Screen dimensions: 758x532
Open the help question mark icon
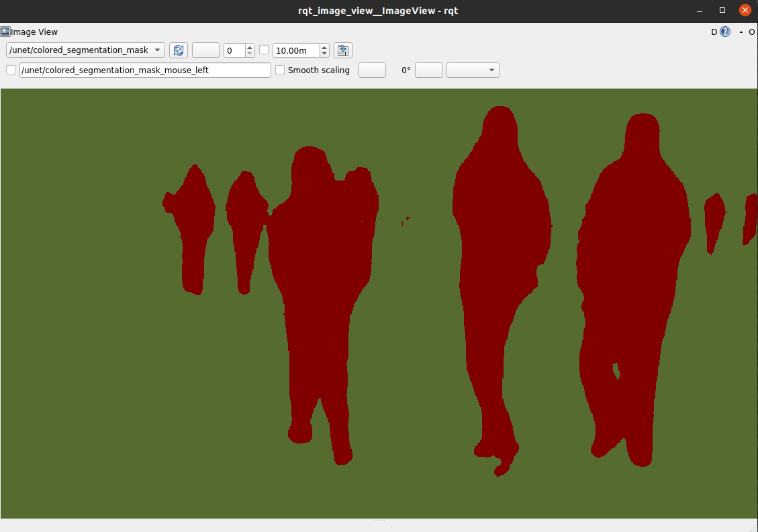pyautogui.click(x=725, y=32)
